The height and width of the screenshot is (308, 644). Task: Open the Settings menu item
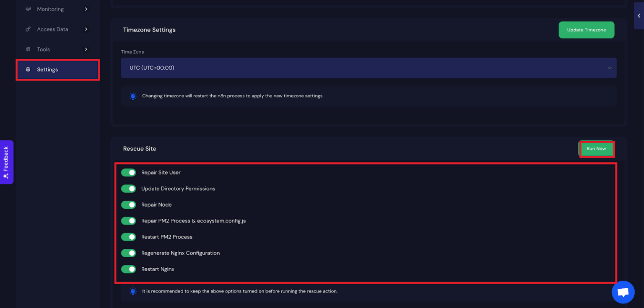47,70
